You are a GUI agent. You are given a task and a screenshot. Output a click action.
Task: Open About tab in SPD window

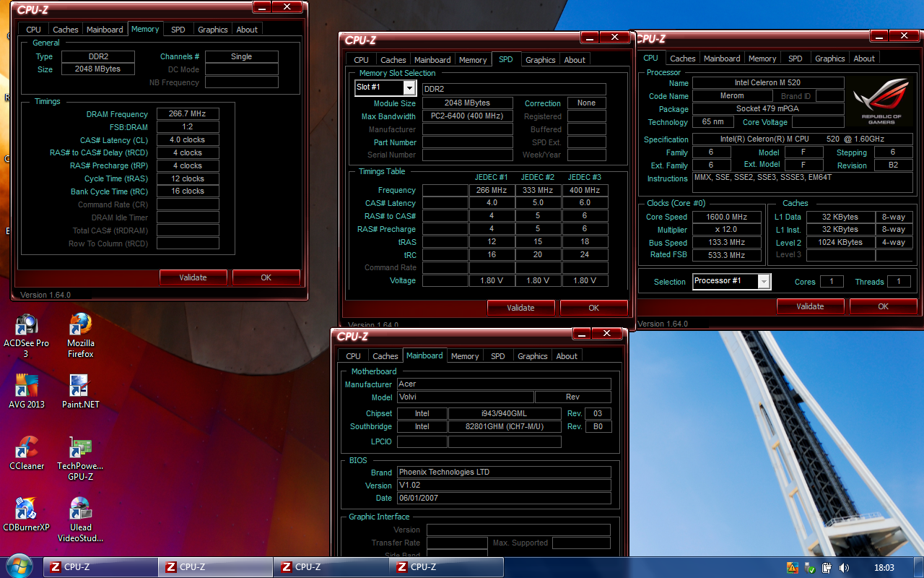pos(575,60)
